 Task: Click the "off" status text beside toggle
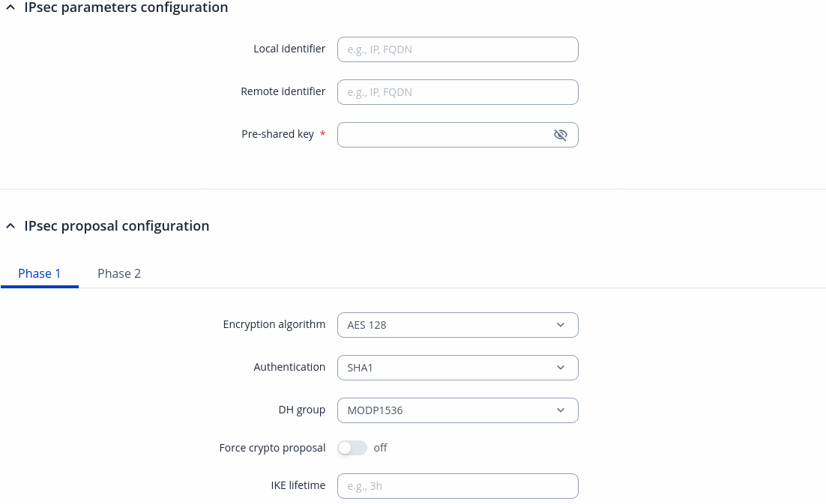[x=380, y=448]
